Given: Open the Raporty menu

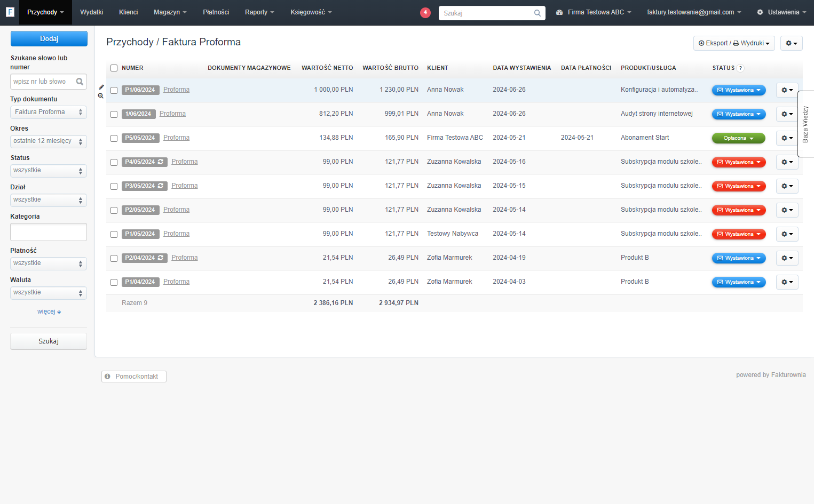Looking at the screenshot, I should pos(259,12).
